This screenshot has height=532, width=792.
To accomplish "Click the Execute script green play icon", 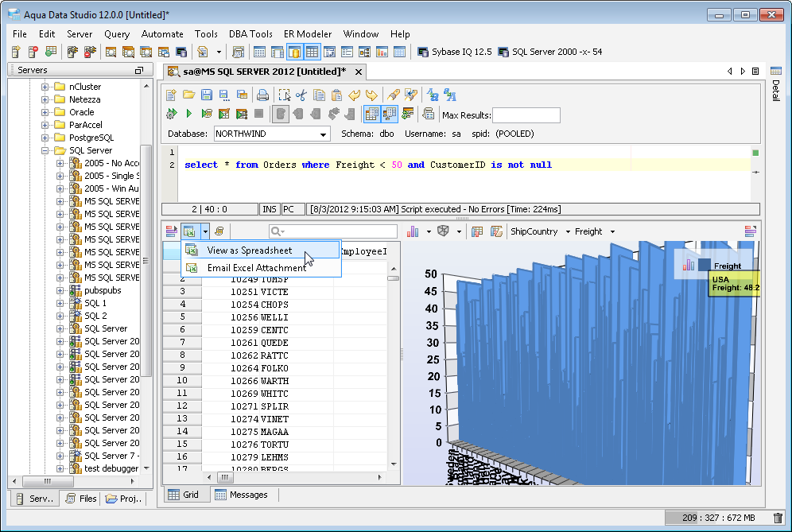I will pyautogui.click(x=188, y=114).
